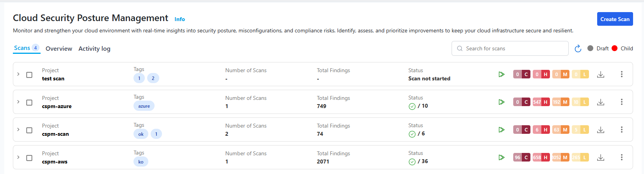Download cspm-aws scan results
The image size is (644, 174).
pos(601,158)
